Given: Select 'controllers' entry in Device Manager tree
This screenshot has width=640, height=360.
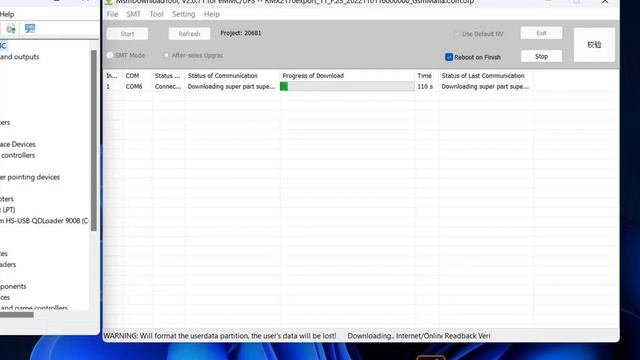Looking at the screenshot, I should coord(18,156).
